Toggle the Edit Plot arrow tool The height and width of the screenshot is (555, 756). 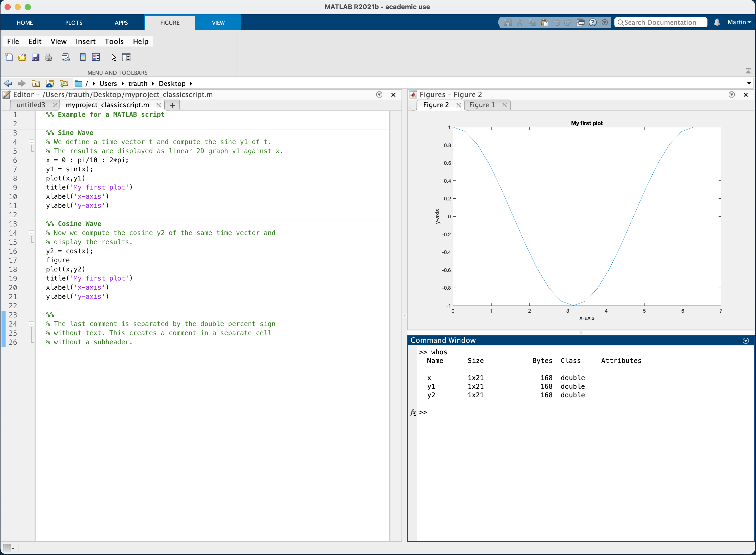(114, 57)
